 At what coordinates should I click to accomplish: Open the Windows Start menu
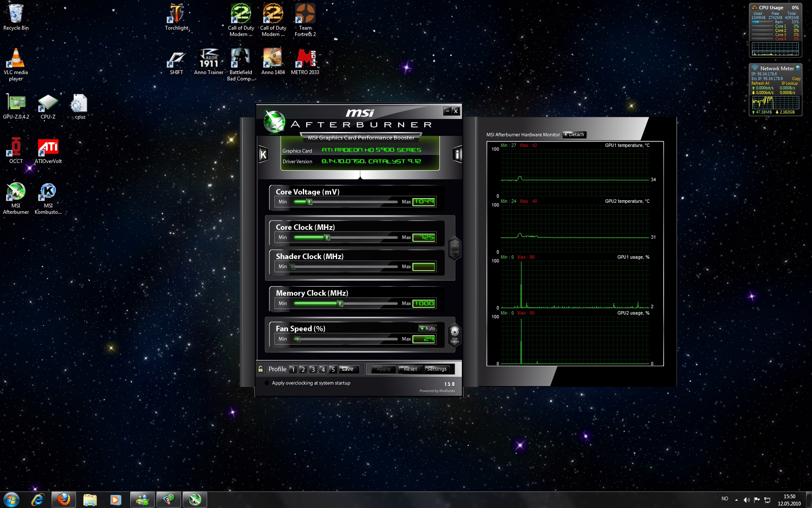pyautogui.click(x=11, y=500)
